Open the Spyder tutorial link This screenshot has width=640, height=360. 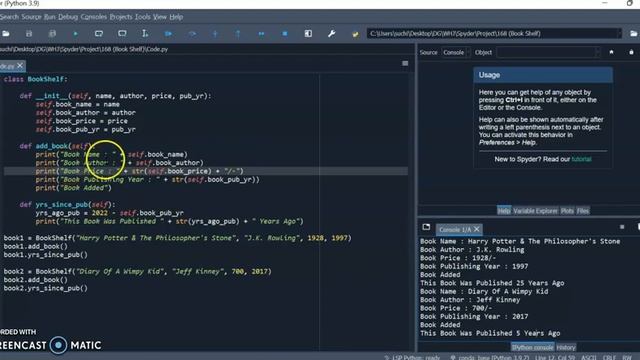tap(581, 159)
